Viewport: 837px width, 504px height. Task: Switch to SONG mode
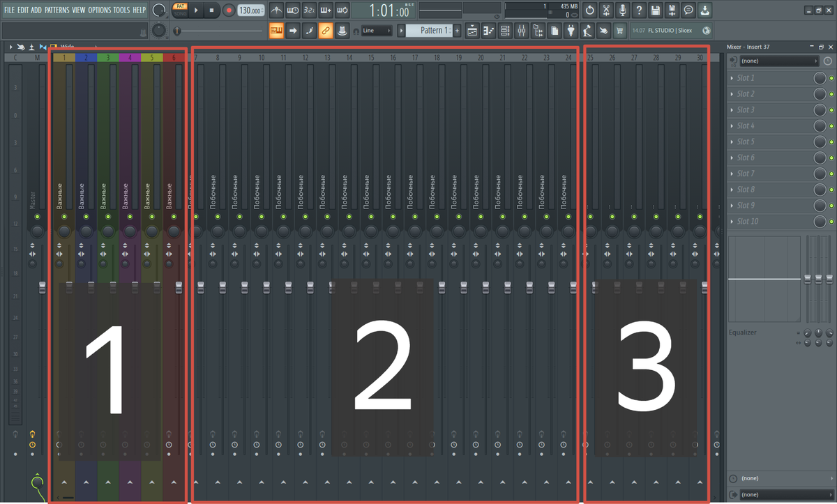click(x=180, y=14)
